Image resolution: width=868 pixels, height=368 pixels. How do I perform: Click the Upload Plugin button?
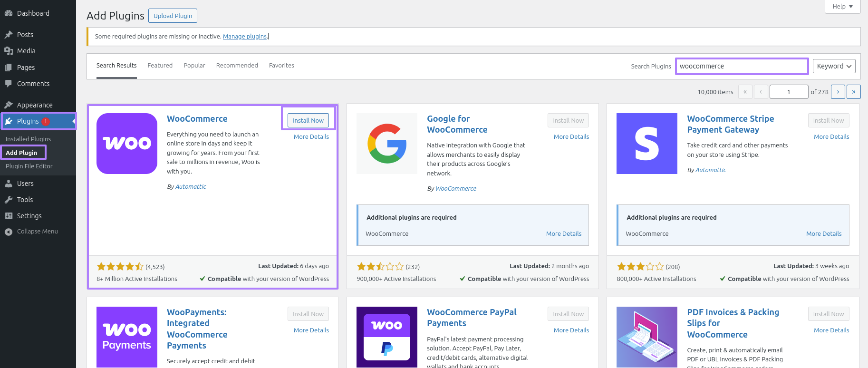(173, 16)
